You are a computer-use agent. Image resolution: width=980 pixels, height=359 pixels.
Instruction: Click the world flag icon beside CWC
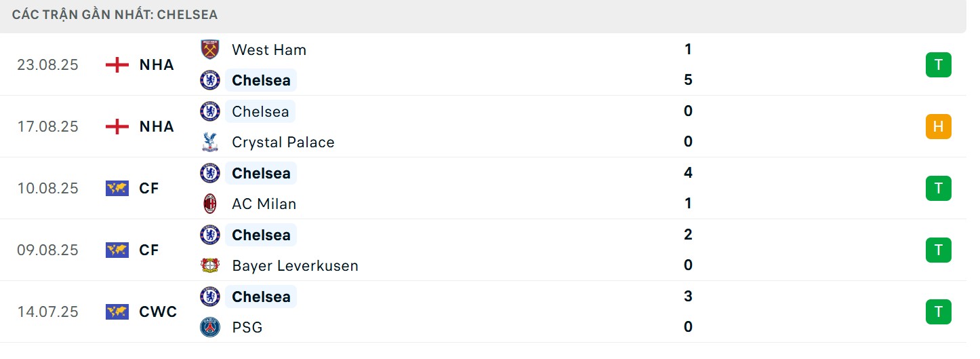[x=117, y=312]
